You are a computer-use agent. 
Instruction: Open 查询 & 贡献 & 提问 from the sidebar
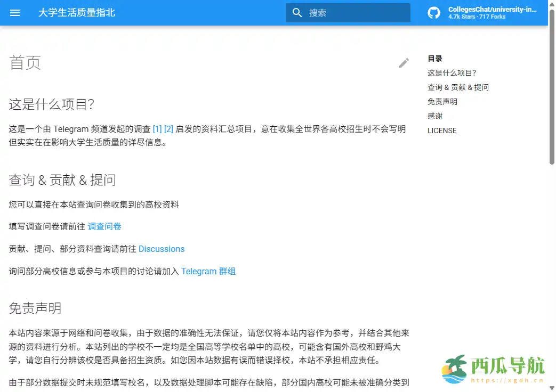pos(458,87)
